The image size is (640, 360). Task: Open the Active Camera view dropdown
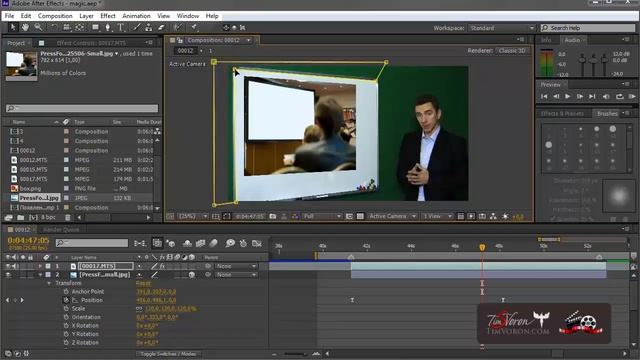point(392,216)
